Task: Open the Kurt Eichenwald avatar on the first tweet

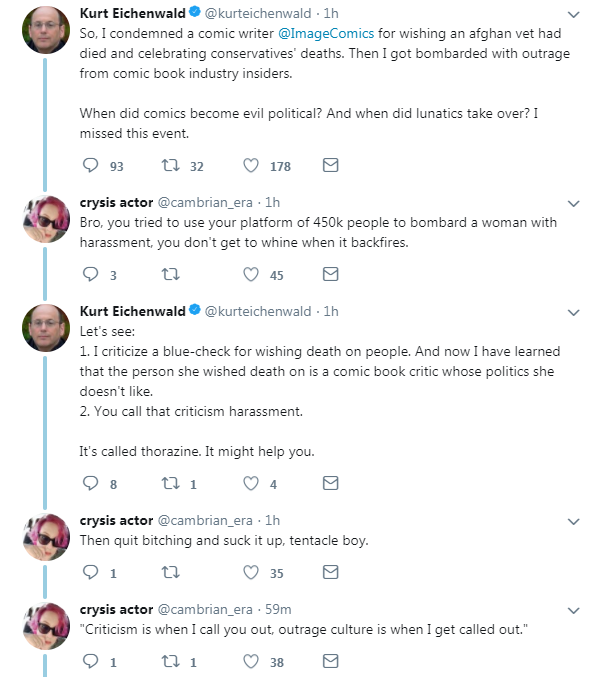Action: point(46,30)
